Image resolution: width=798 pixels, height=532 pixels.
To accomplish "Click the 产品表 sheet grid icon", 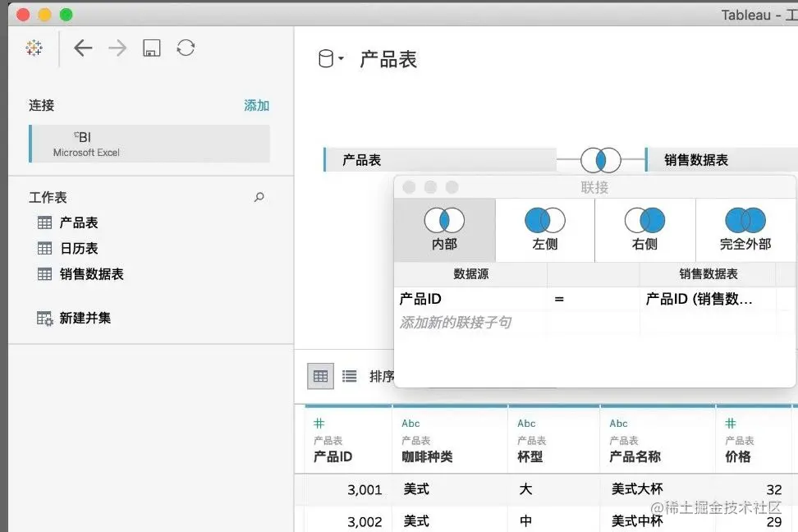I will tap(45, 222).
